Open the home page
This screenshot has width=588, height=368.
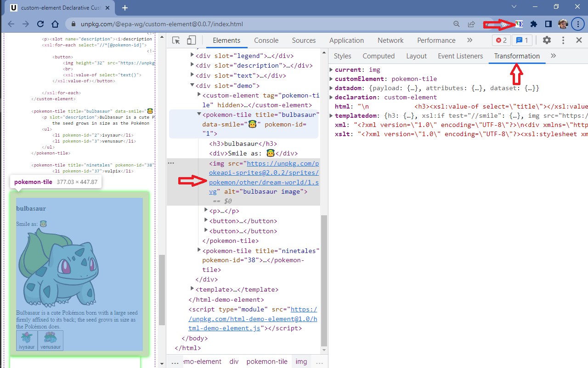55,24
